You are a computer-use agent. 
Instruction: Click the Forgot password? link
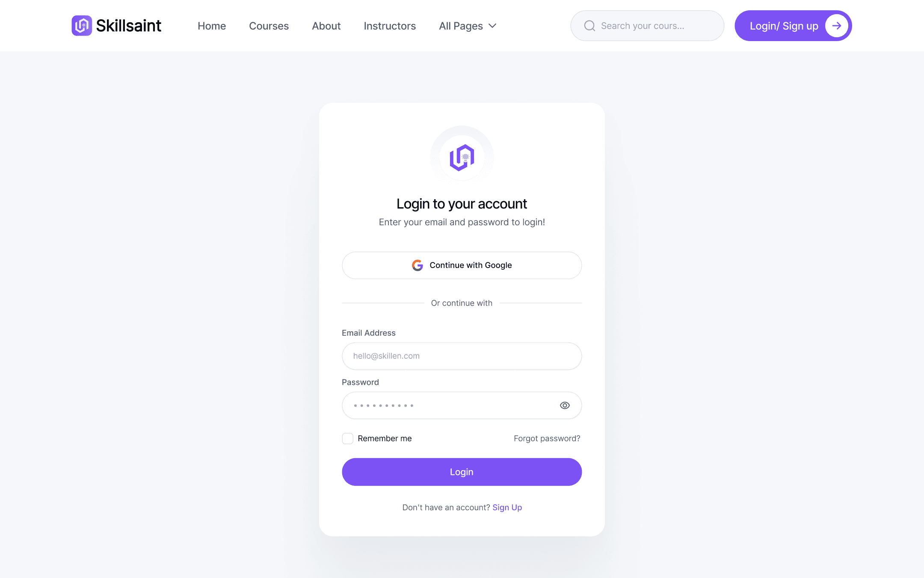pos(547,438)
